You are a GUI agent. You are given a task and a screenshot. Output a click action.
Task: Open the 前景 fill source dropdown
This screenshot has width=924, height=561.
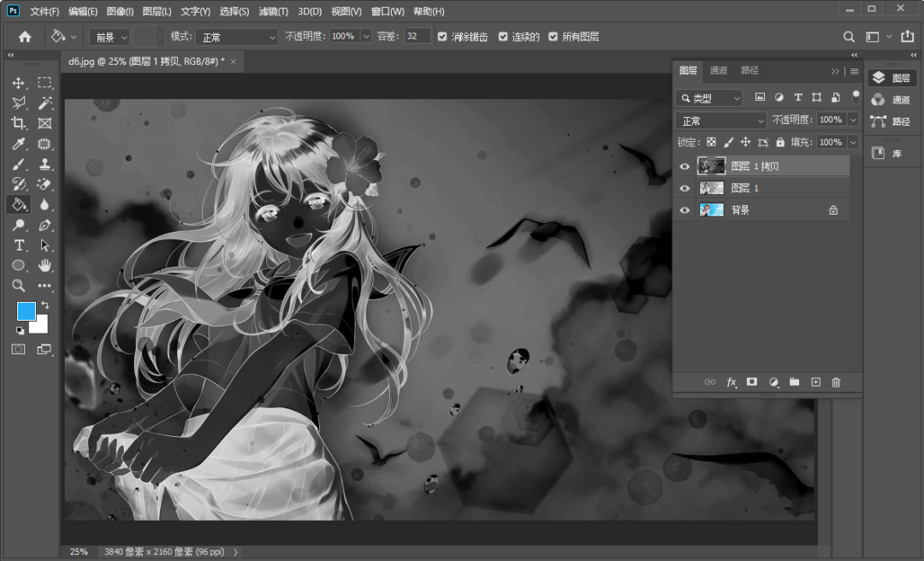(110, 37)
